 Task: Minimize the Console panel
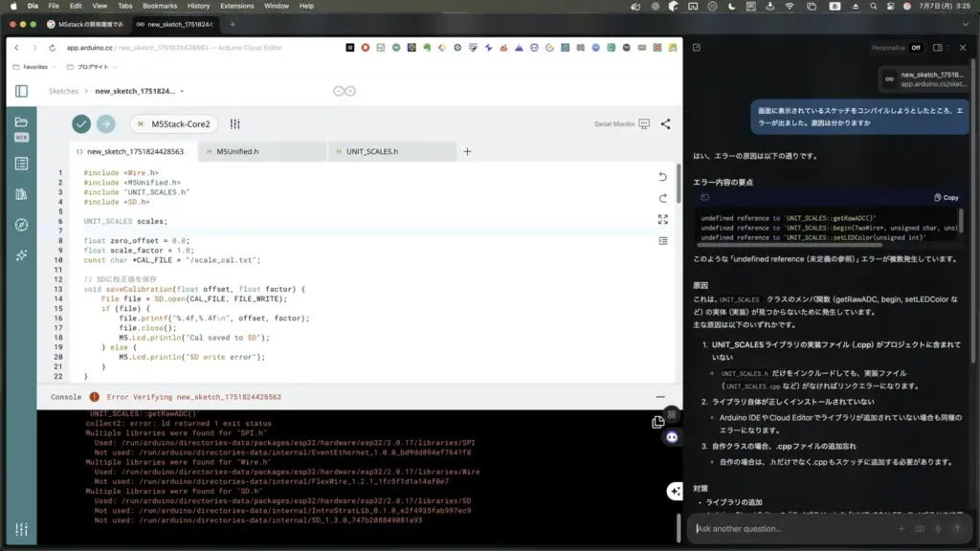click(x=660, y=397)
